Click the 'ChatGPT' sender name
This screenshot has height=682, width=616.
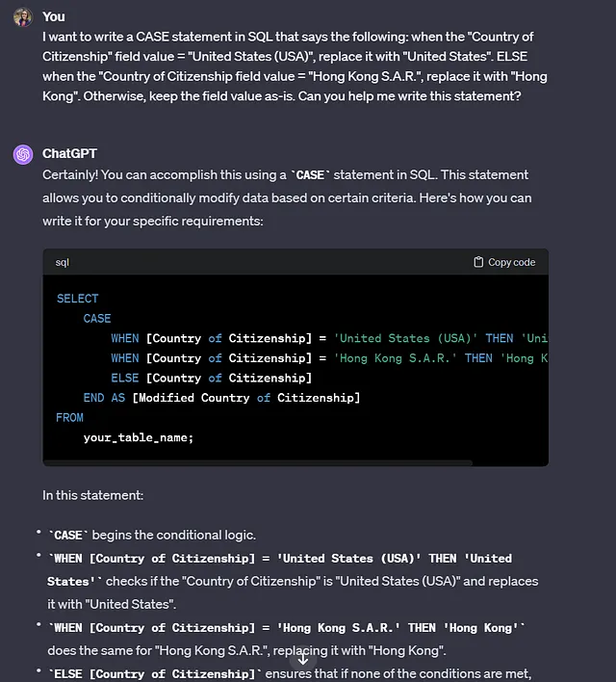click(x=69, y=153)
